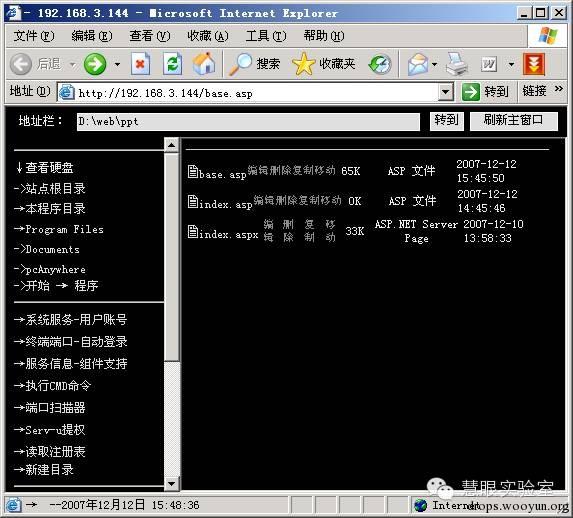The width and height of the screenshot is (573, 518).
Task: Open the 查看(V) menu
Action: click(x=149, y=36)
